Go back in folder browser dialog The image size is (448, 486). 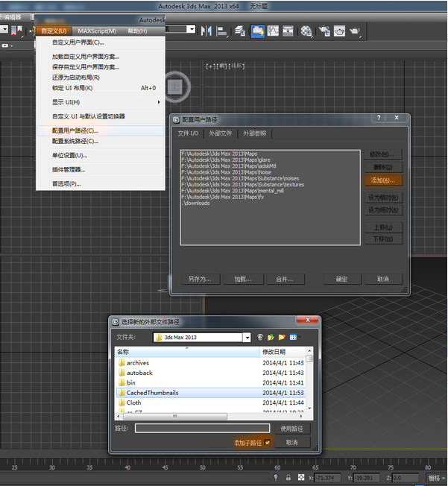coord(260,337)
